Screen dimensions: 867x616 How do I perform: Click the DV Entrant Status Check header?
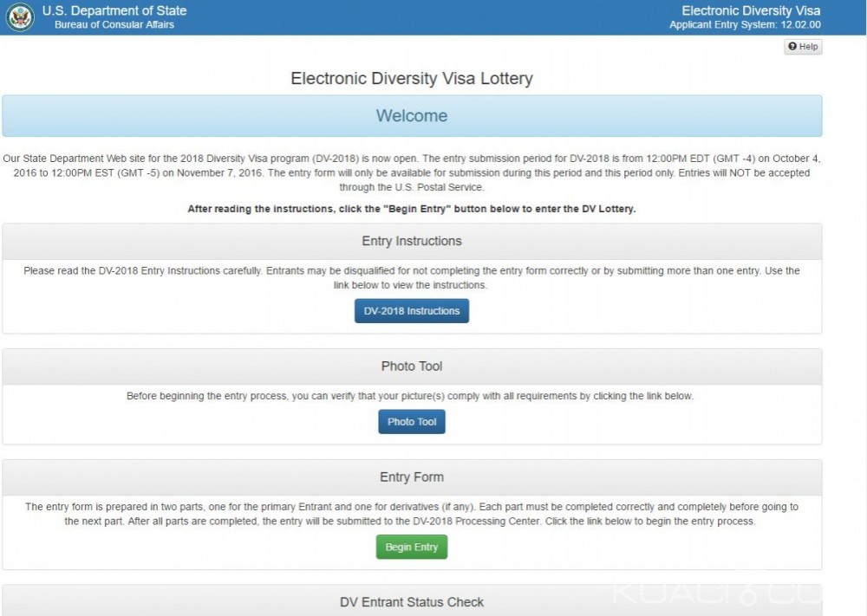pyautogui.click(x=411, y=602)
